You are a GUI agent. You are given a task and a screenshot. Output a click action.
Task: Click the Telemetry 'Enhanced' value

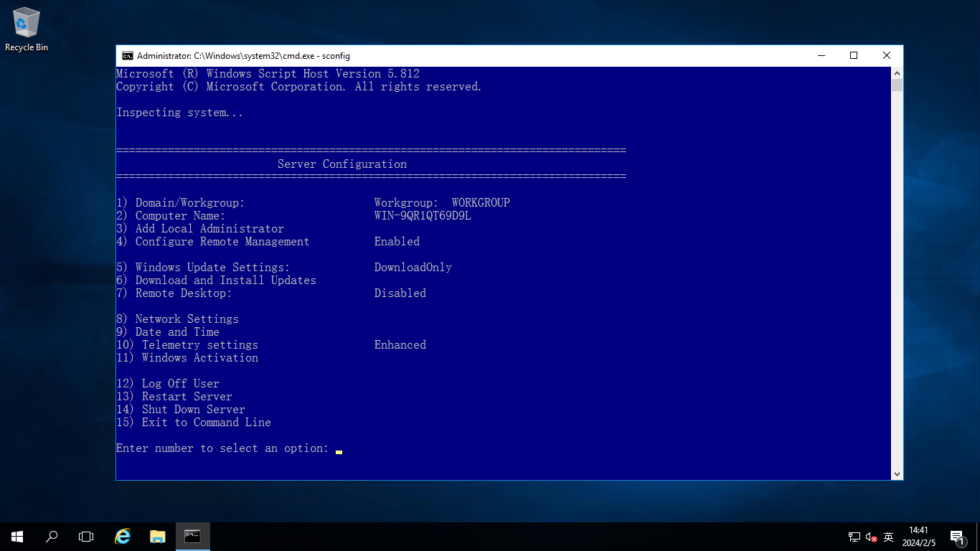tap(400, 345)
